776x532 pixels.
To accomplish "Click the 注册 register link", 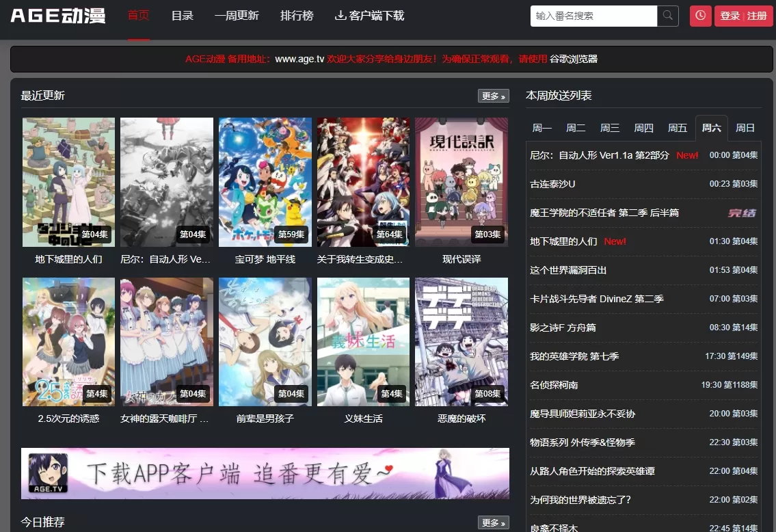I will coord(757,16).
